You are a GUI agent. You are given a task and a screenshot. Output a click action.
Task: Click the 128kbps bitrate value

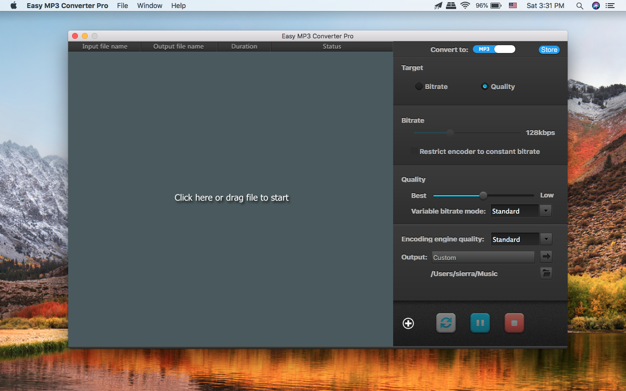540,133
